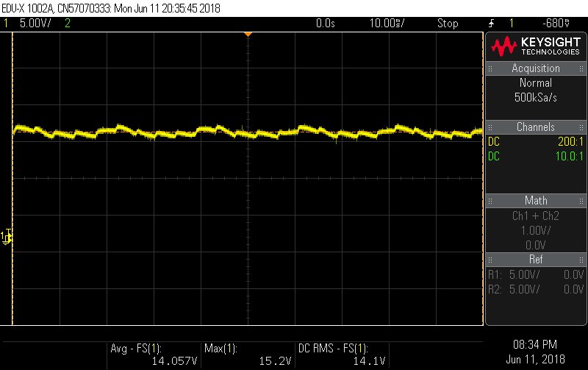Click the channel 1 label in top bar

pyautogui.click(x=6, y=24)
